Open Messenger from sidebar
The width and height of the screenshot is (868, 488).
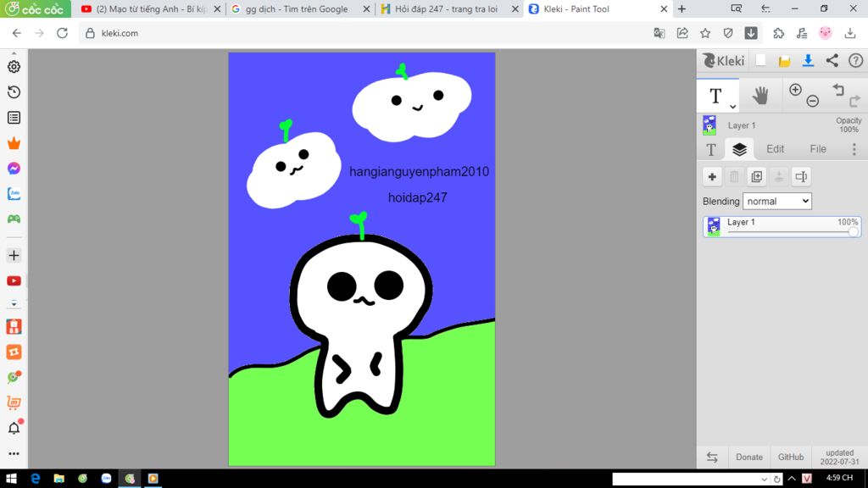(x=14, y=169)
